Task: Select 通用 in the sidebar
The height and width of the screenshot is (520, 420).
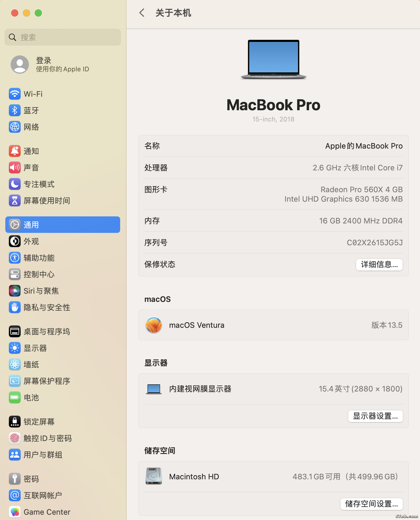Action: pos(62,225)
